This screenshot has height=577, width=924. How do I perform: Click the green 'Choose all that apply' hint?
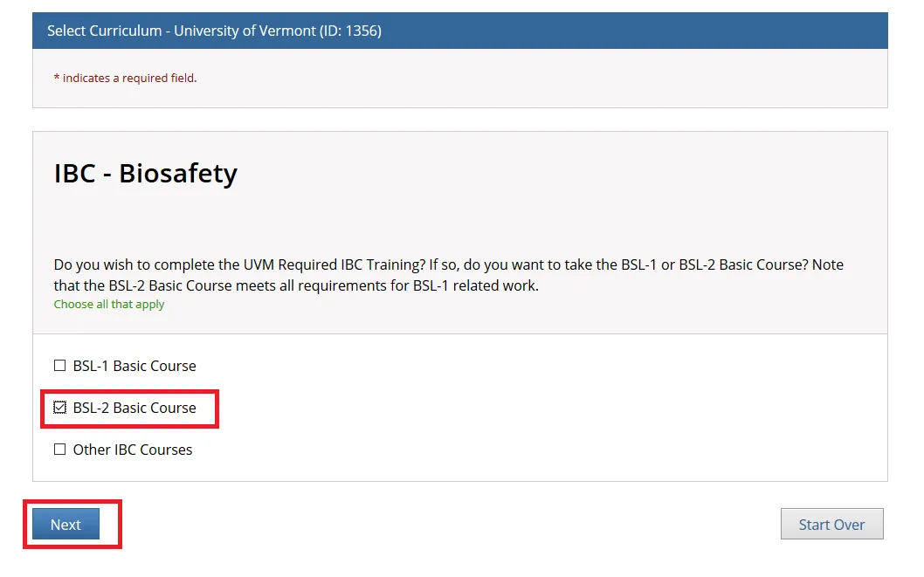109,305
